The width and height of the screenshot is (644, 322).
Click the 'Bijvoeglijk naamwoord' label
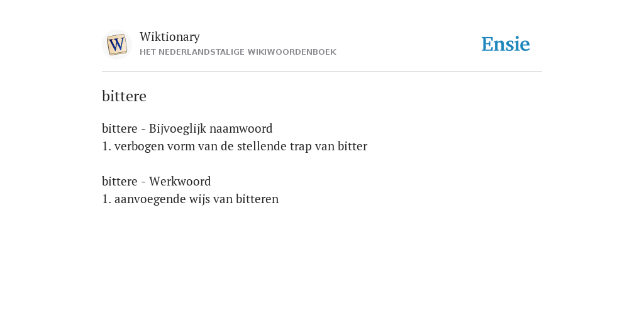211,128
